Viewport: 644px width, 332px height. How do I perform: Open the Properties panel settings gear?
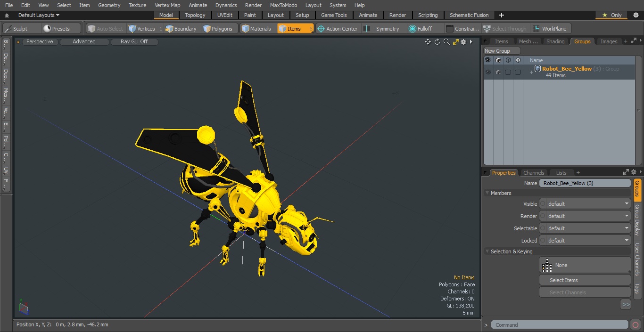(634, 172)
